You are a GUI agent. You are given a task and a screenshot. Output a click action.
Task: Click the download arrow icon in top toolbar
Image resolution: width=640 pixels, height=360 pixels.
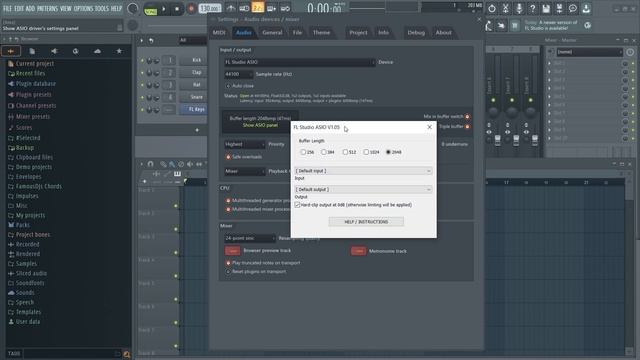pos(586,8)
